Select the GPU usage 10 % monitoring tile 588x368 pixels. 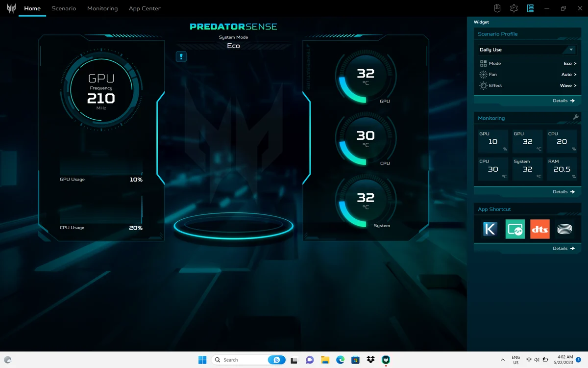click(x=493, y=141)
